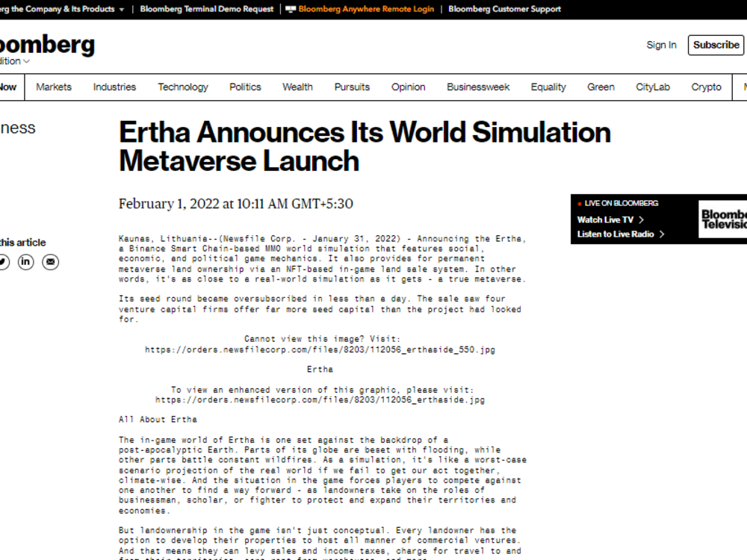Image resolution: width=747 pixels, height=560 pixels.
Task: Expand the Company & Its Products dropdown
Action: [122, 10]
